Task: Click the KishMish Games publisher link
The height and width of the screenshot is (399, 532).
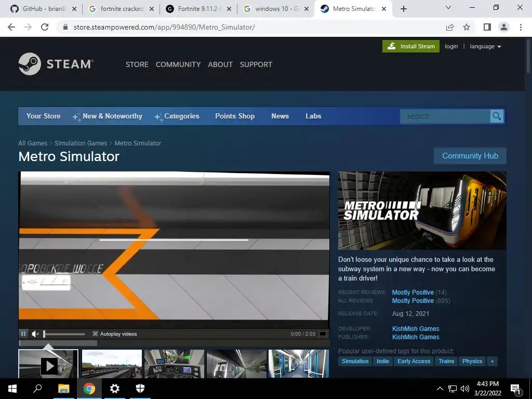Action: pyautogui.click(x=416, y=337)
